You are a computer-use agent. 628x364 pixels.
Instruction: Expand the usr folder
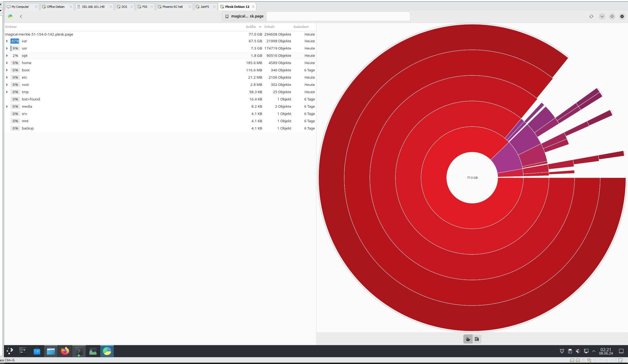point(7,48)
